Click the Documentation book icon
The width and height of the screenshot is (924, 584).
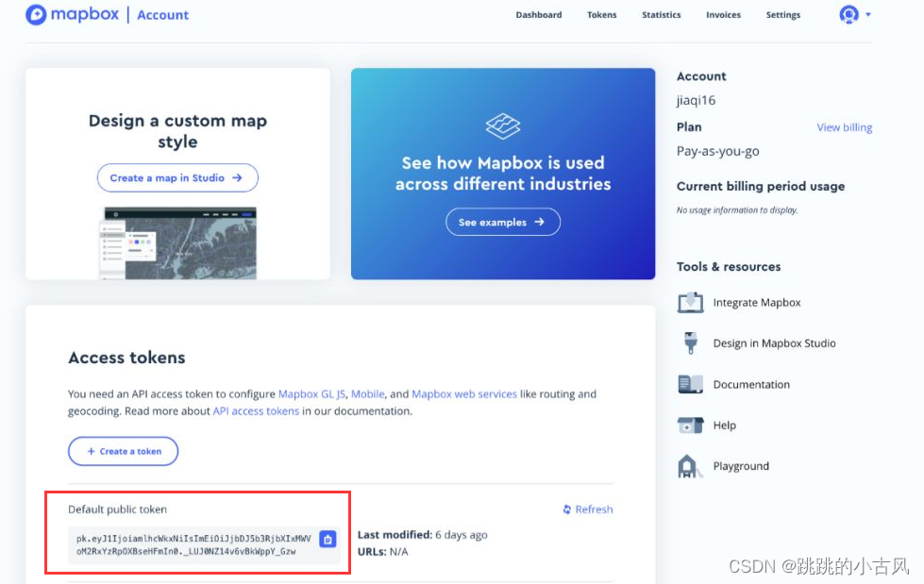point(690,384)
